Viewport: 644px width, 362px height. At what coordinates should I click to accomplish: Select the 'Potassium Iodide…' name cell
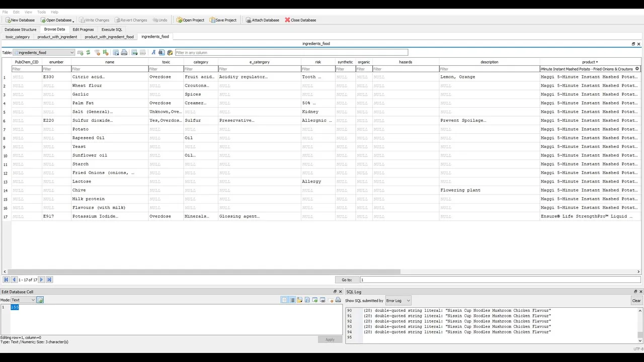click(110, 216)
